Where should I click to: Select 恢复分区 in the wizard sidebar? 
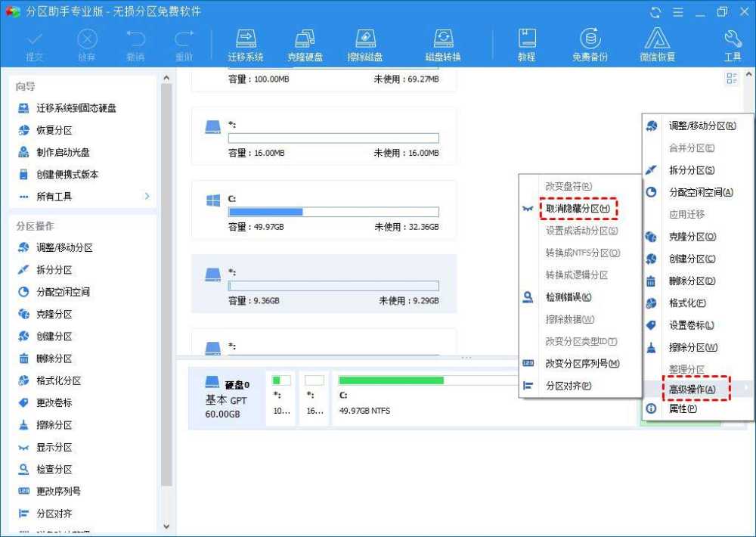[57, 130]
